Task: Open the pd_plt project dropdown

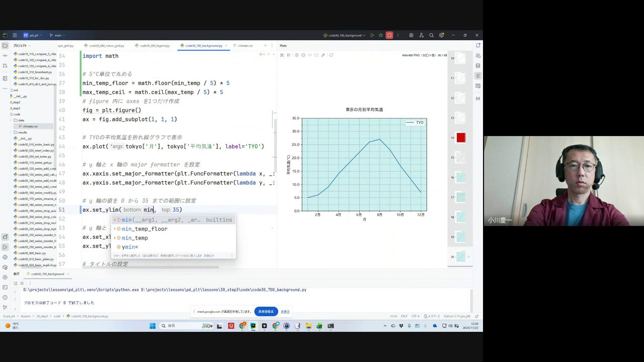Action: coord(33,35)
